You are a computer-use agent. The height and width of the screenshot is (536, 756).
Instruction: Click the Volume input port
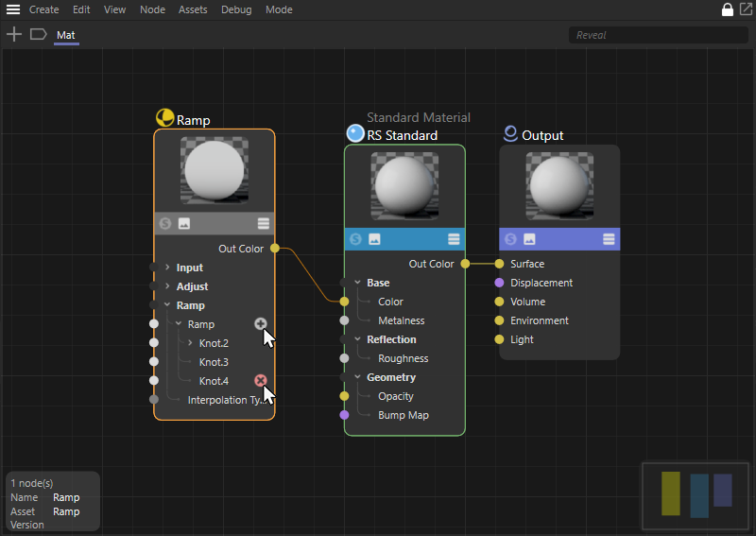point(500,302)
